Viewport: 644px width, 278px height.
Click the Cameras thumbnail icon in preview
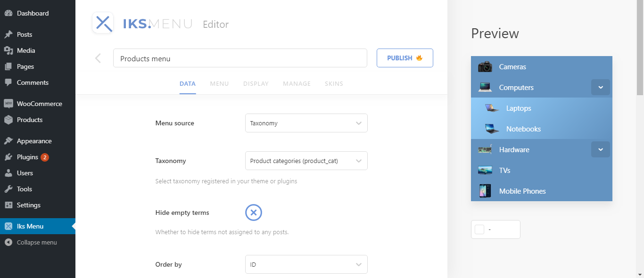pyautogui.click(x=485, y=67)
